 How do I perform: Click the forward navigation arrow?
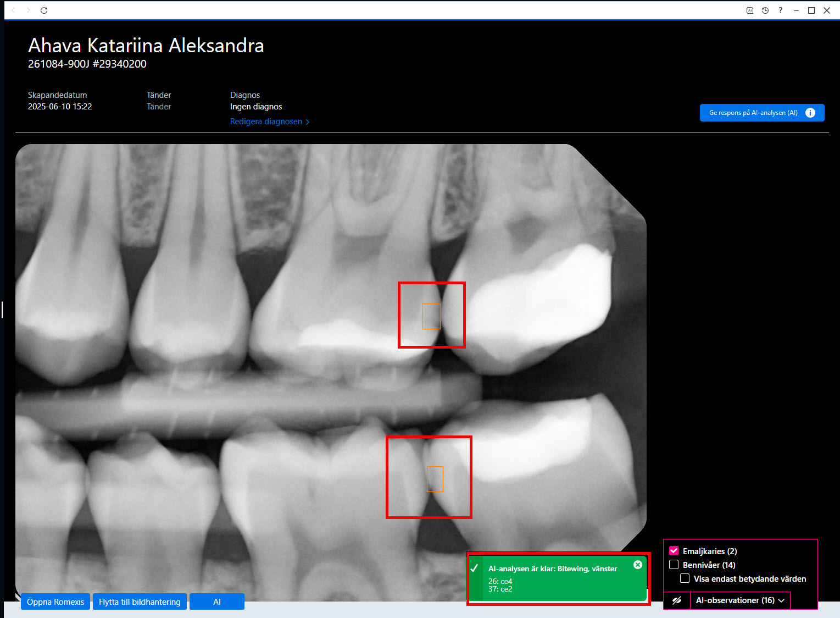coord(29,10)
